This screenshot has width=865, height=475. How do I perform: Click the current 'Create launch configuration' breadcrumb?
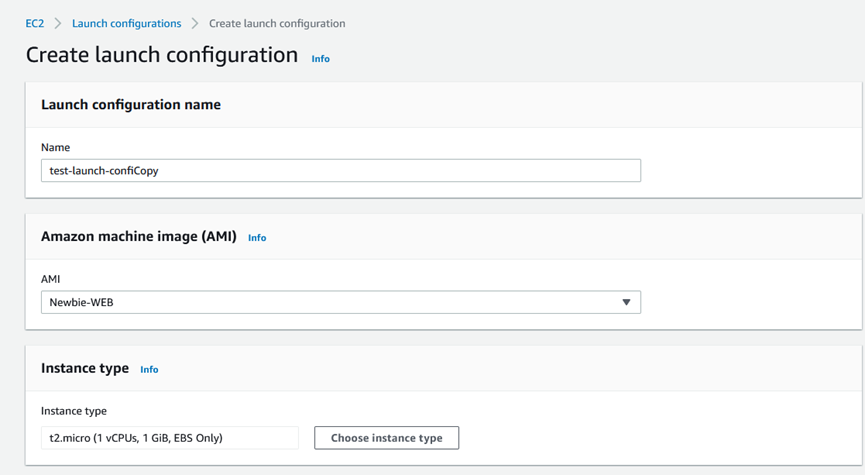(277, 23)
